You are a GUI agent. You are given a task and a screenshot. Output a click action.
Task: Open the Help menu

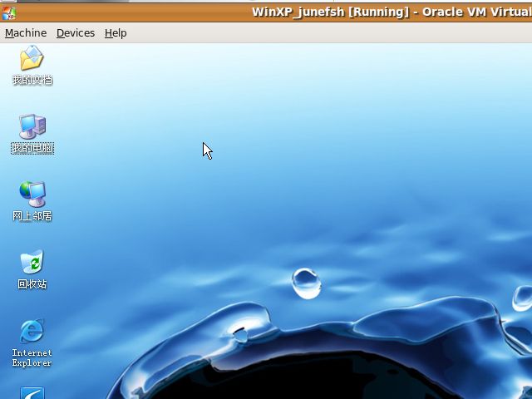click(x=116, y=33)
